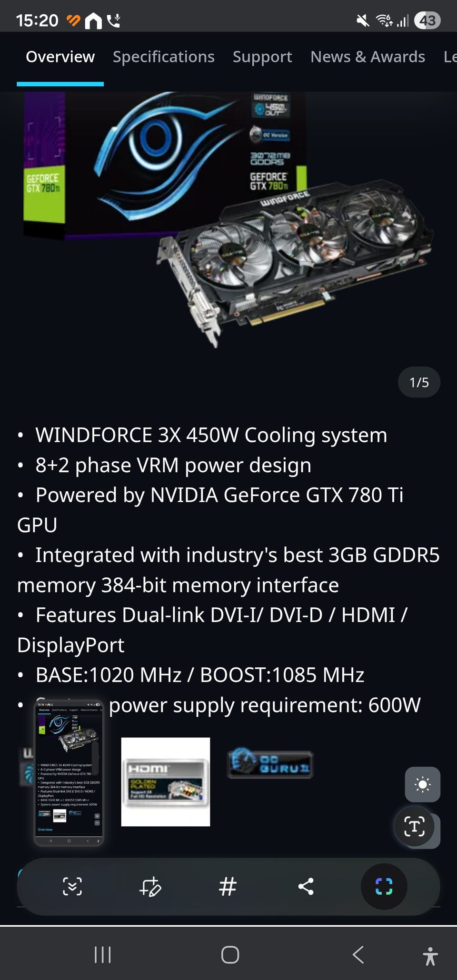Tap the GTX 780 Ti product image
Screen dimensions: 457x980
pos(228,219)
